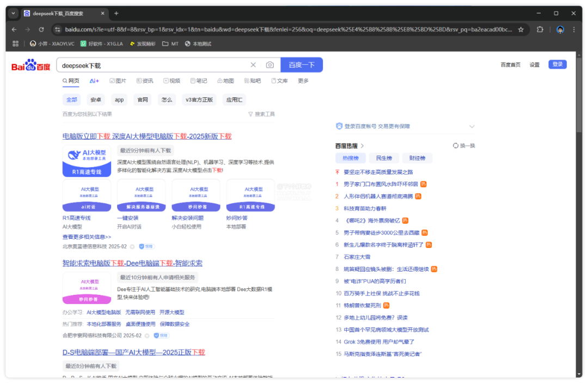Open the 搜索工具 filter

click(x=261, y=114)
